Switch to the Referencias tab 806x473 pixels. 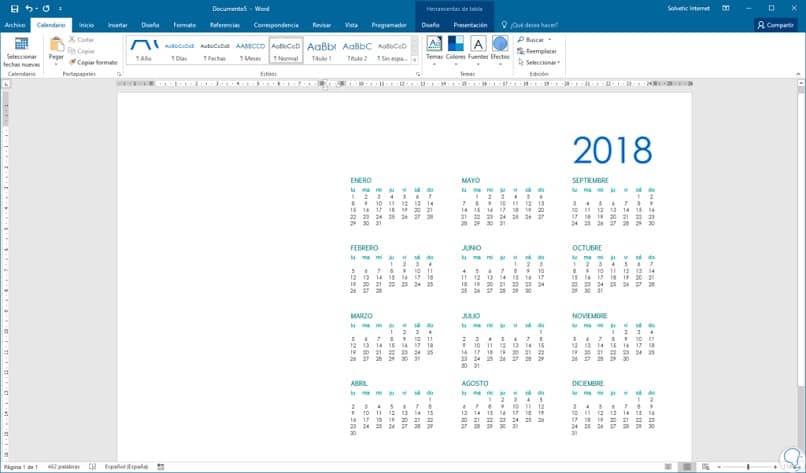pos(225,25)
